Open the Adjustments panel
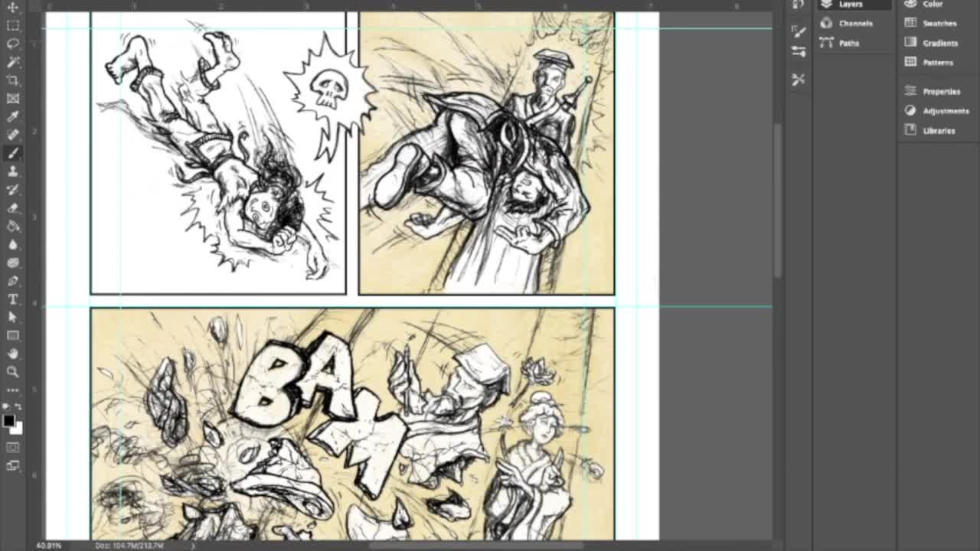 936,111
